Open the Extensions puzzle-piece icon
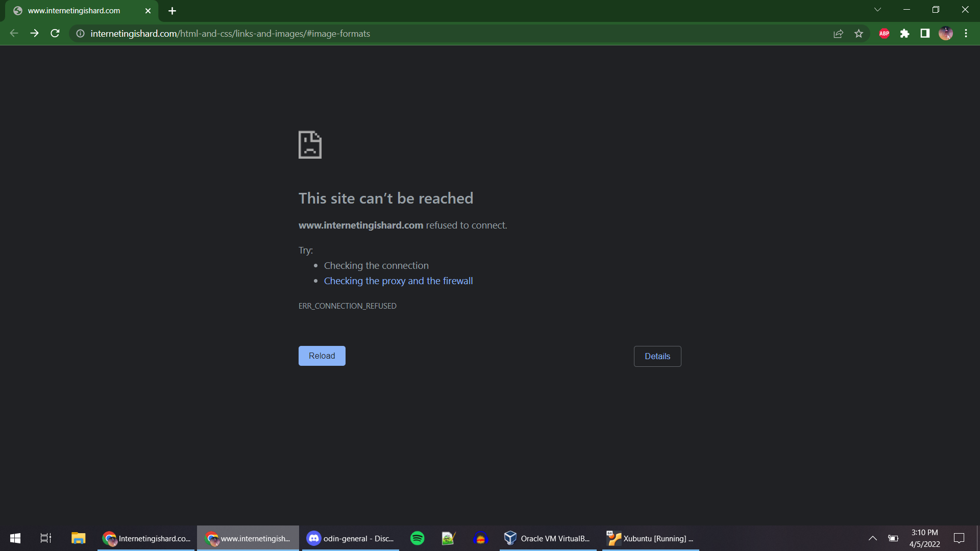 tap(905, 33)
